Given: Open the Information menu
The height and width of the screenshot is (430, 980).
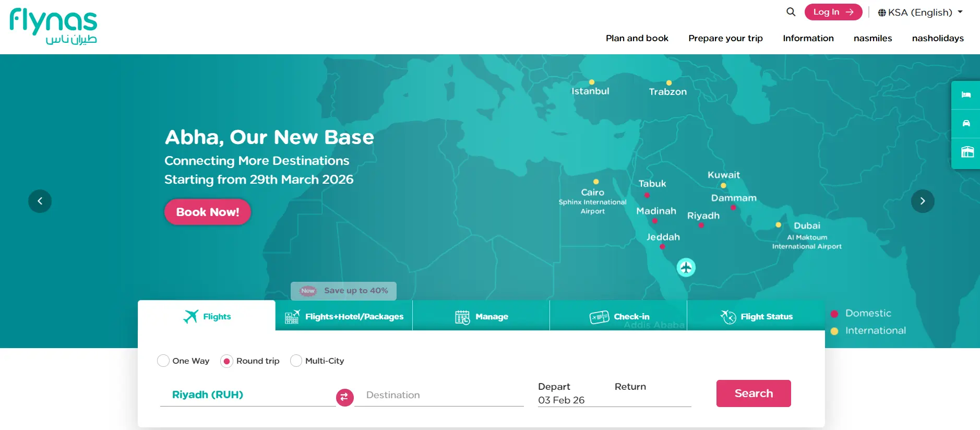Looking at the screenshot, I should (808, 38).
